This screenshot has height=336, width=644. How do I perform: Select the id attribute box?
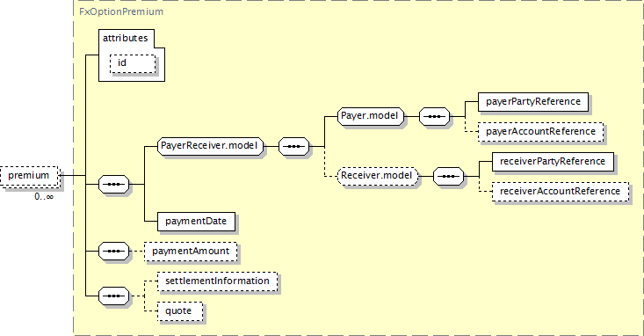(133, 63)
